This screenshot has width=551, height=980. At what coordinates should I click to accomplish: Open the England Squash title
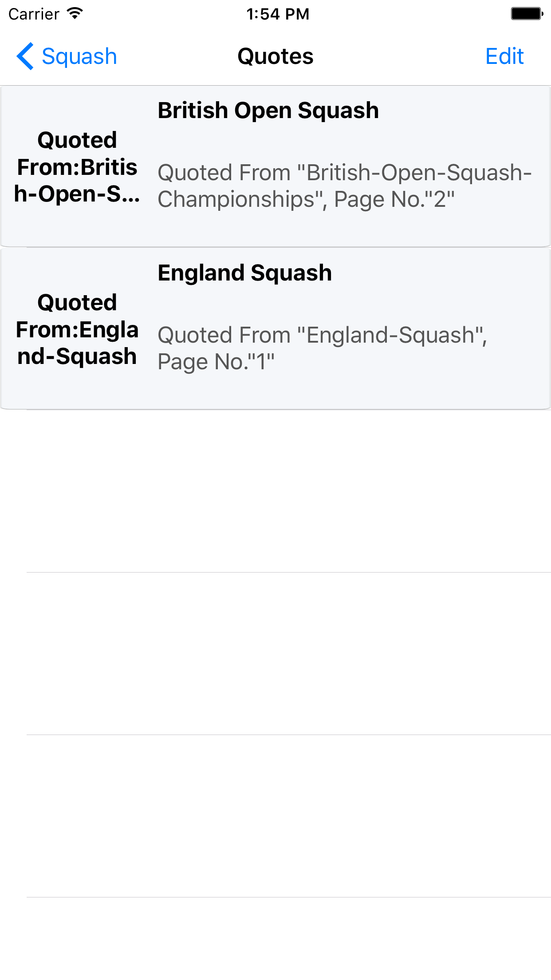(x=244, y=273)
